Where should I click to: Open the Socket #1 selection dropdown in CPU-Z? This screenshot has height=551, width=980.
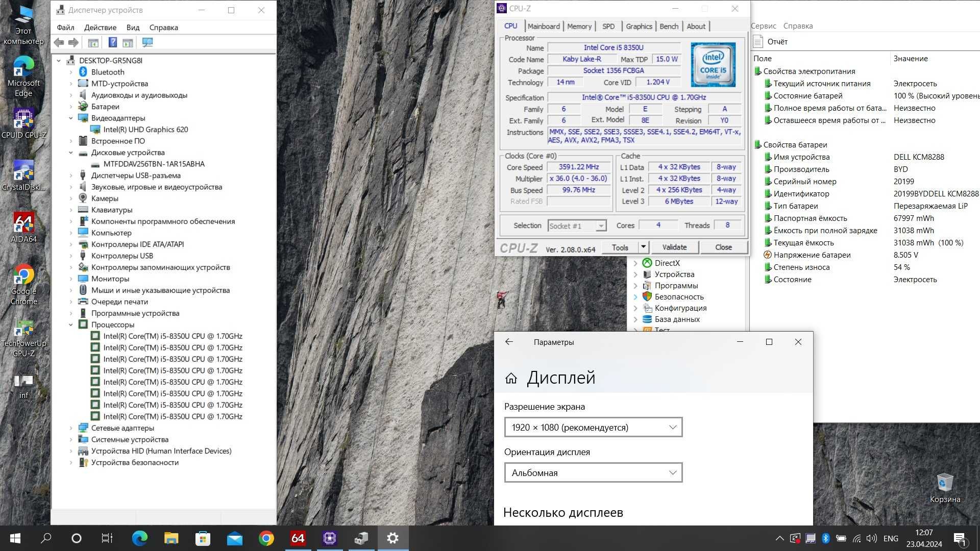point(577,226)
